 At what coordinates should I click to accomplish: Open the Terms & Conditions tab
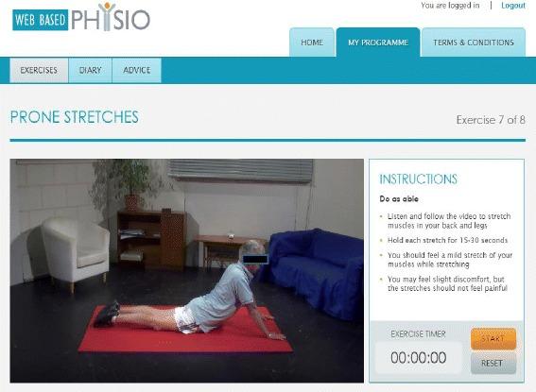pyautogui.click(x=474, y=43)
